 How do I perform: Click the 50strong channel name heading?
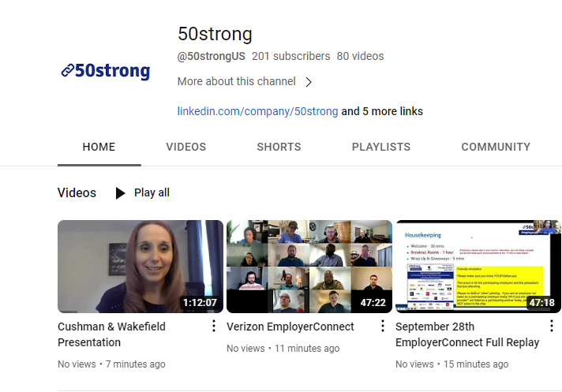pos(215,34)
